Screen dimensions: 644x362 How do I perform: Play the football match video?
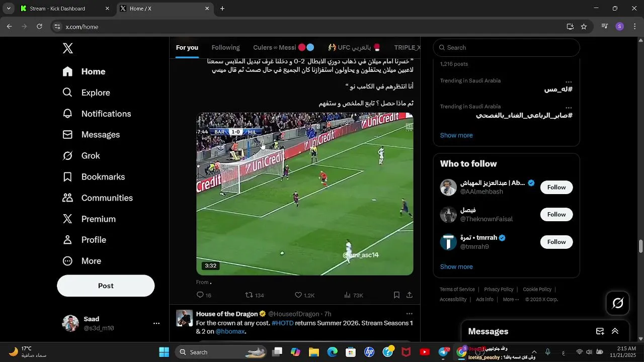(x=305, y=194)
